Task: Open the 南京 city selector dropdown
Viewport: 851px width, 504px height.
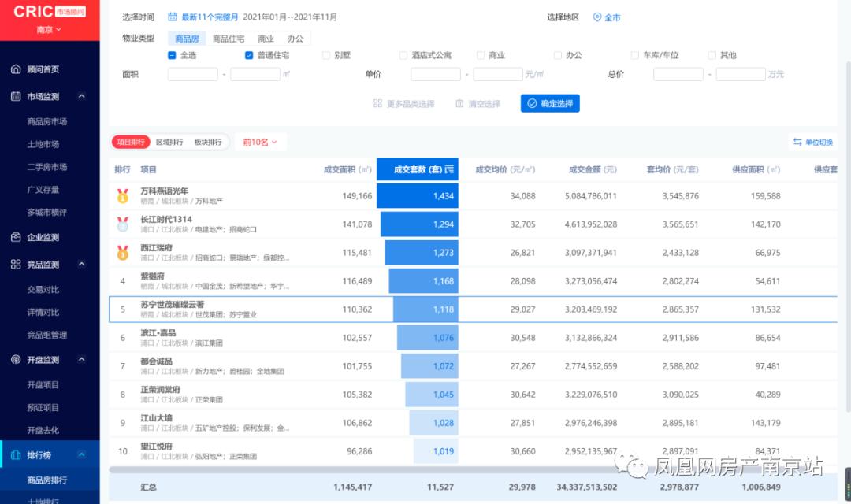Action: (49, 30)
